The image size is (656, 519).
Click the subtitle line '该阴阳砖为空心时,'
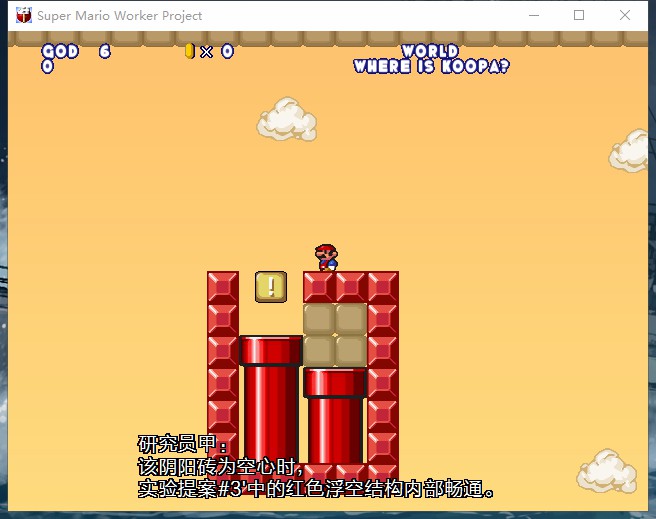[x=220, y=467]
